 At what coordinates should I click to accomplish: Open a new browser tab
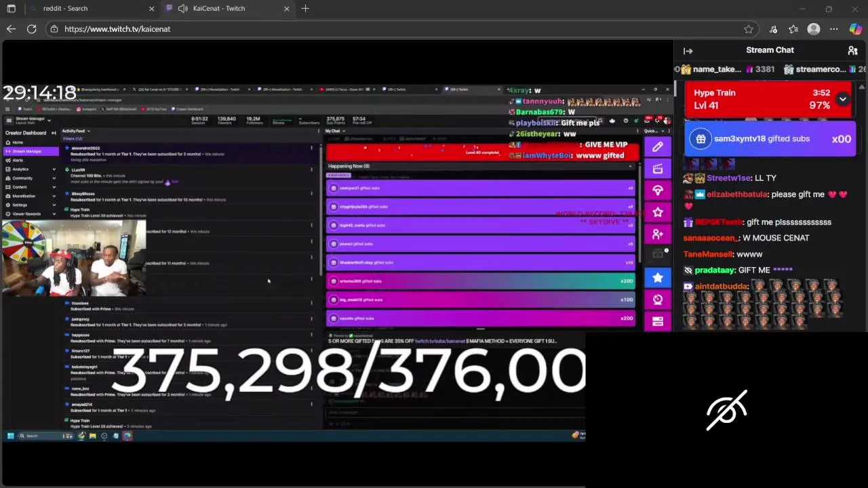coord(305,9)
